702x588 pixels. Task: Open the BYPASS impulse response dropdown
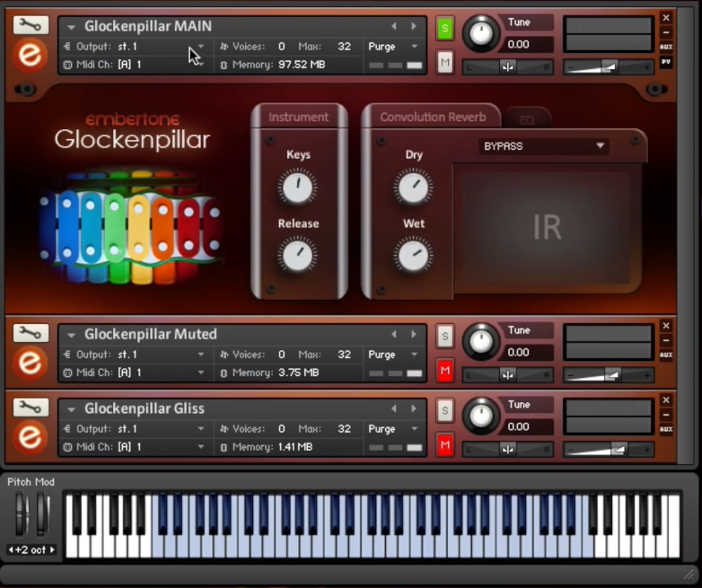tap(544, 146)
